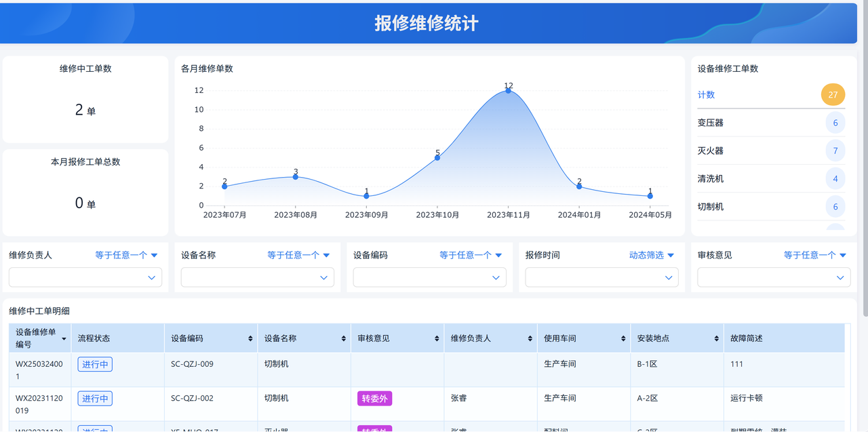Click the page vertical scrollbar
The height and width of the screenshot is (432, 868).
tap(865, 159)
